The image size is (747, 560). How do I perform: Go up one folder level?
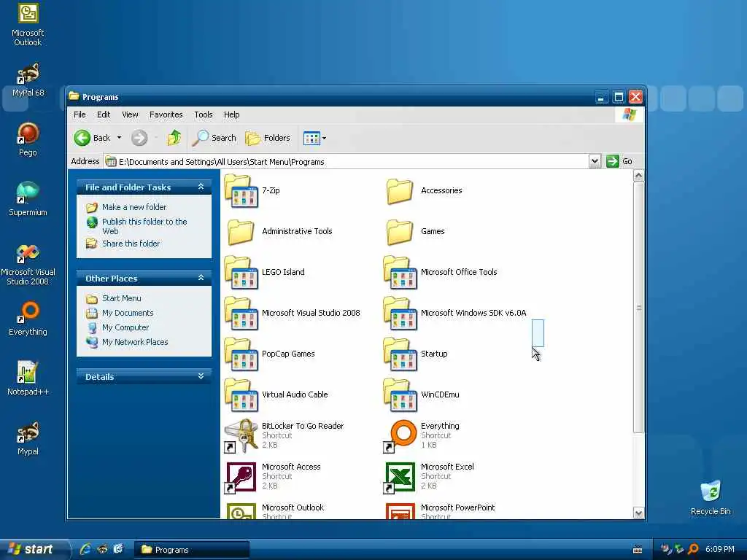(x=174, y=138)
